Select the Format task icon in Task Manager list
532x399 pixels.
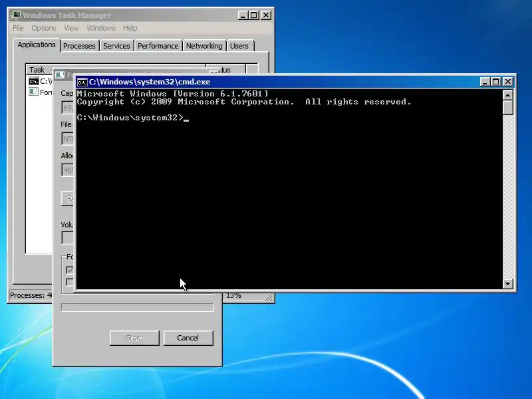(33, 92)
